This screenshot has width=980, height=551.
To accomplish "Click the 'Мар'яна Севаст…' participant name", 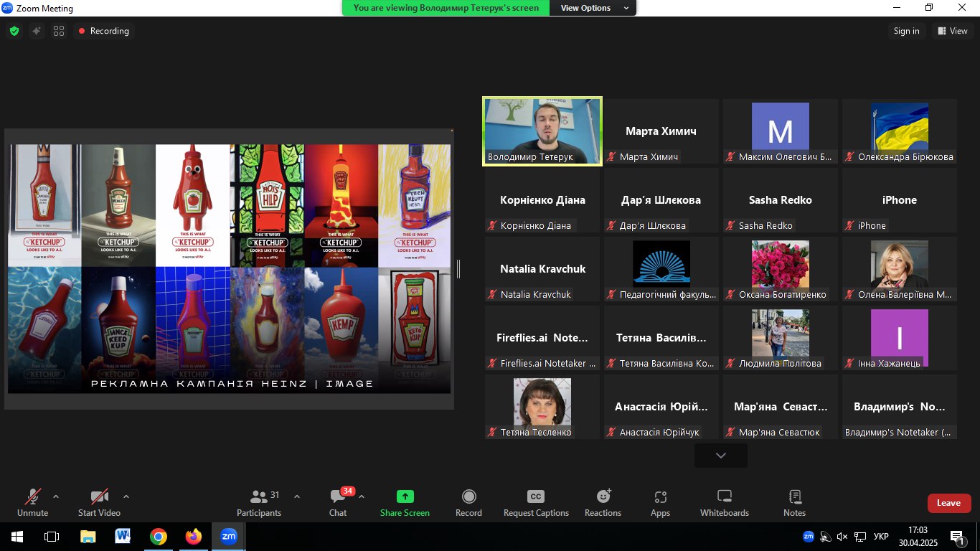I will tap(781, 407).
